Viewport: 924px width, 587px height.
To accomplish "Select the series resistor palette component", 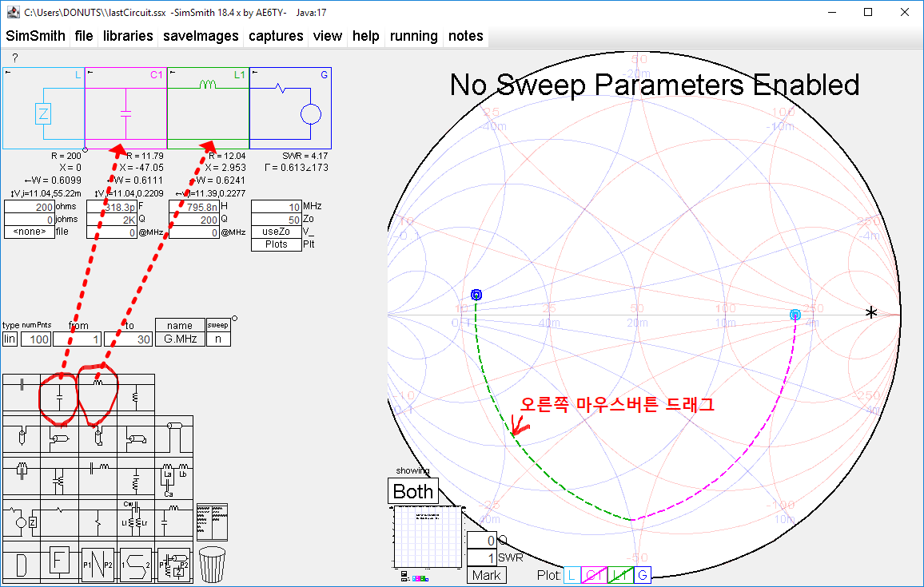I will pyautogui.click(x=59, y=518).
